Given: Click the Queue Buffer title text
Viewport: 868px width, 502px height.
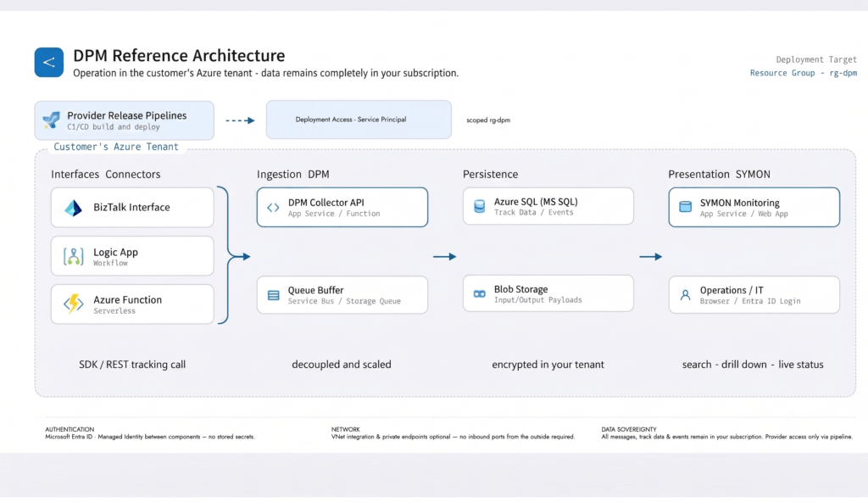Looking at the screenshot, I should point(315,290).
